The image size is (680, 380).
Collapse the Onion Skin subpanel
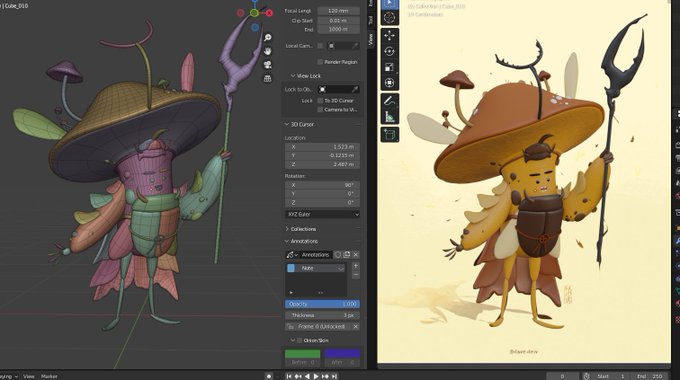(x=293, y=341)
